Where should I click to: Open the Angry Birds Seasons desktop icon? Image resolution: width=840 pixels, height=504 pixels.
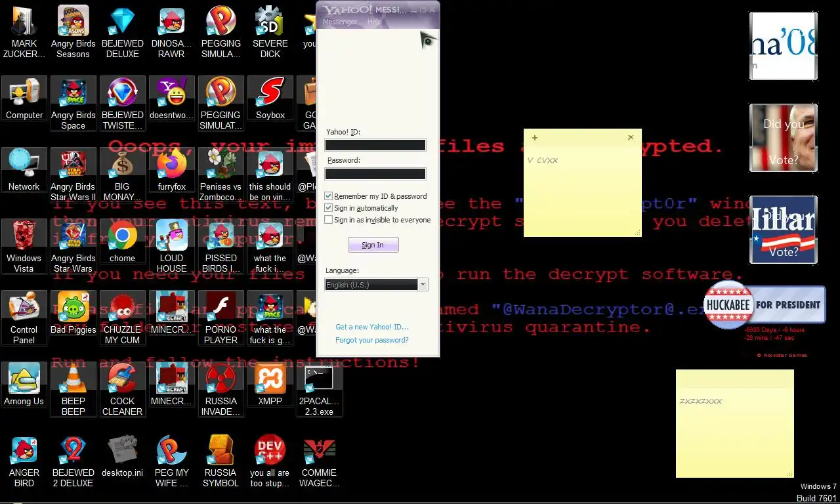(x=73, y=31)
